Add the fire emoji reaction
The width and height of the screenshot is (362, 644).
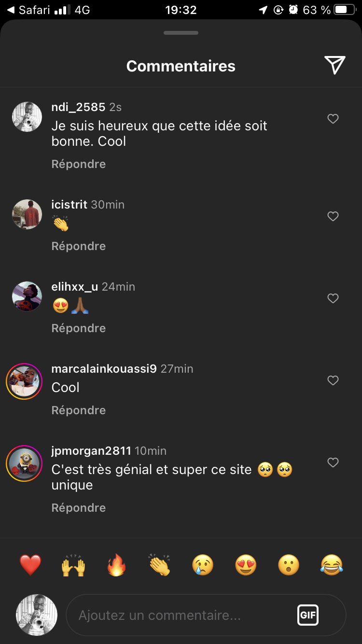tap(117, 565)
